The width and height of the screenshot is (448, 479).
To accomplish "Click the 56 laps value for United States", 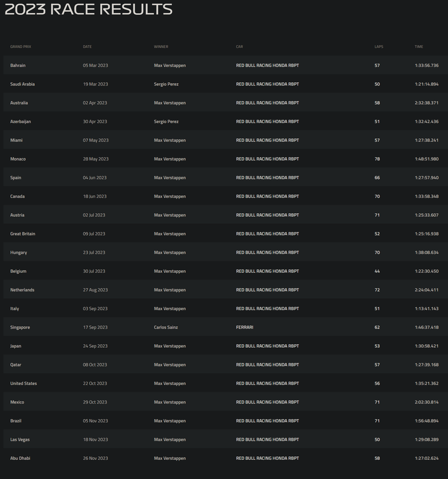I will [x=377, y=383].
